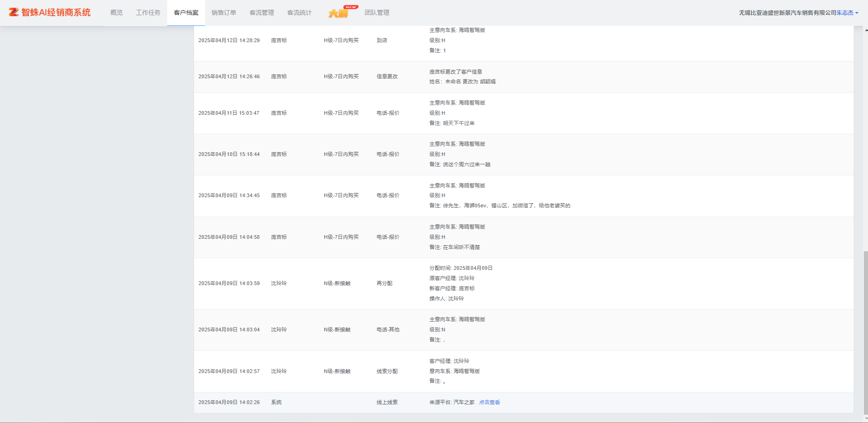Open the 大屏 NEW big-screen icon
Image resolution: width=868 pixels, height=423 pixels.
[x=339, y=13]
